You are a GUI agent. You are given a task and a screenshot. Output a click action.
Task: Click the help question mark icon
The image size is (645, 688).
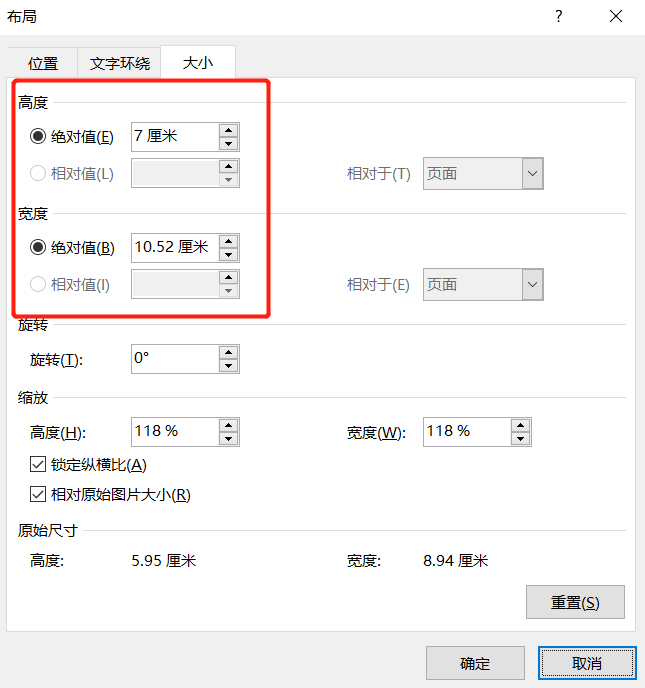click(558, 17)
